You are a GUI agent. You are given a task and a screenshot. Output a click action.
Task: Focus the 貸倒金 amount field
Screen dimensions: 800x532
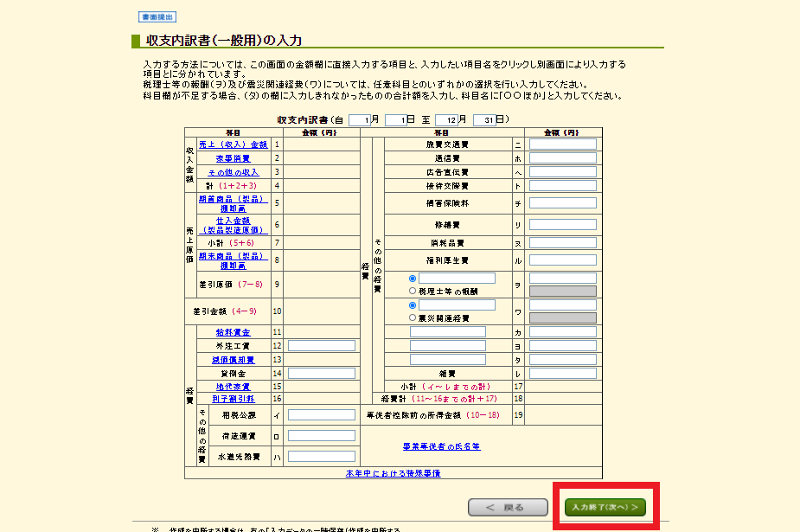[322, 374]
